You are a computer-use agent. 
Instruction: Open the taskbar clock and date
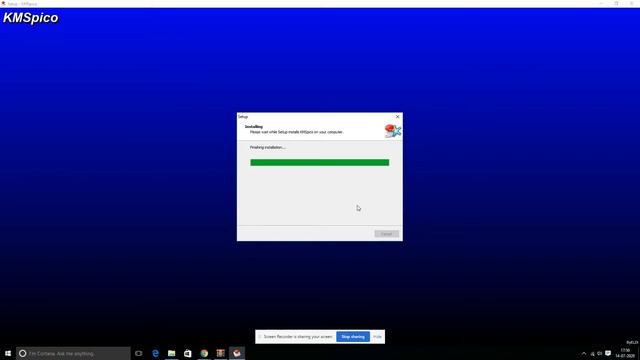point(625,353)
